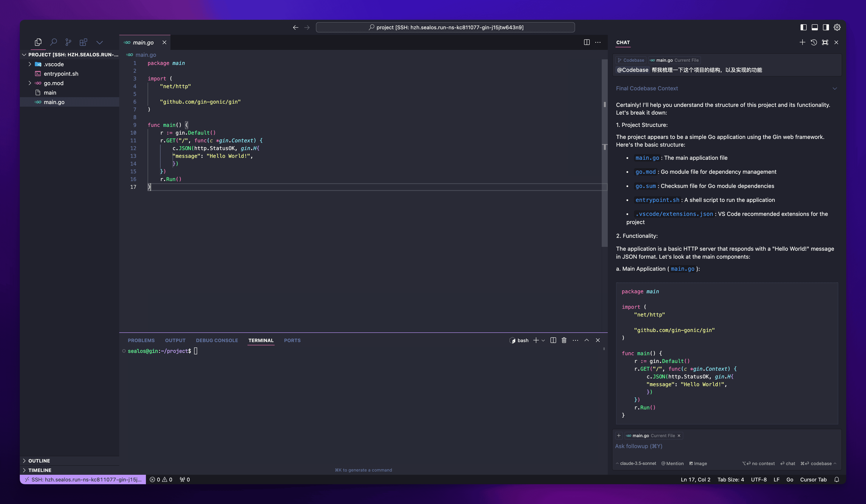Click the Mention button in chat

(673, 464)
